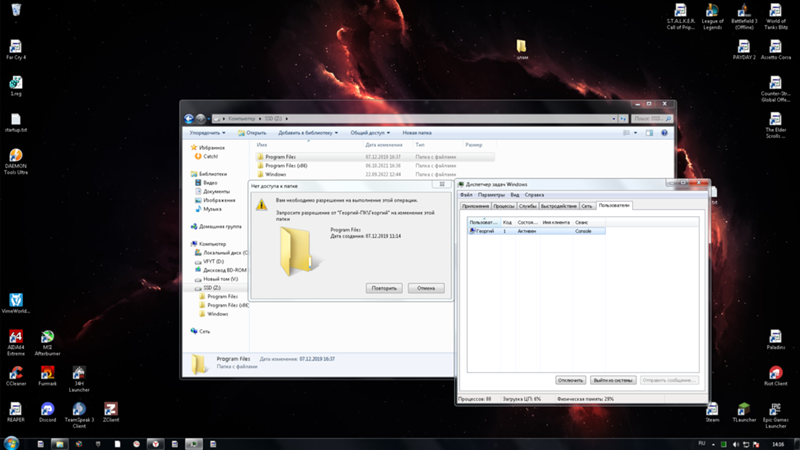This screenshot has height=450, width=800.
Task: Click Открыть in Explorer toolbar
Action: 252,133
